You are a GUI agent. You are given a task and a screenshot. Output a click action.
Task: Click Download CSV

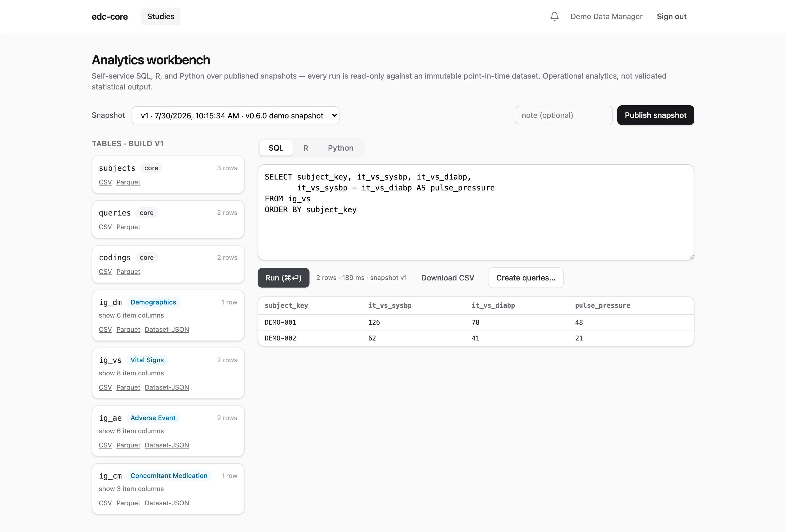coord(448,278)
